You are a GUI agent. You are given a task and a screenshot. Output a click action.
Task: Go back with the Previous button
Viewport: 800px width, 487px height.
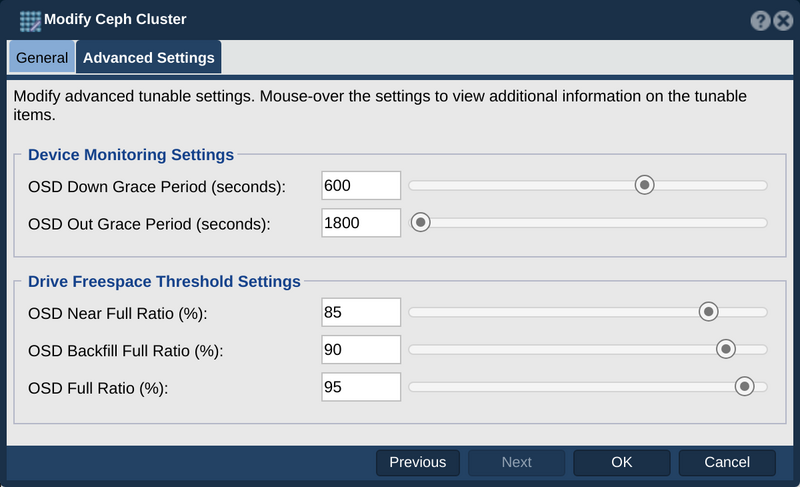click(418, 463)
